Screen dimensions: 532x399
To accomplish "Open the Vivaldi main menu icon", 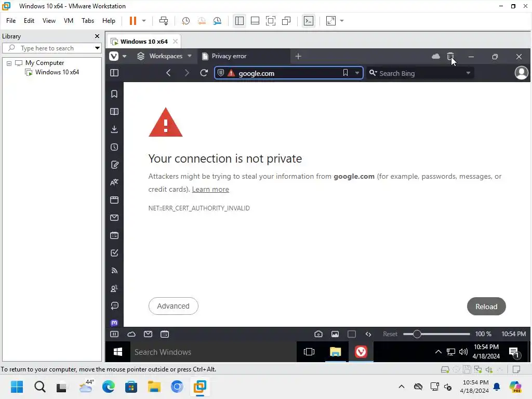I will coord(114,56).
